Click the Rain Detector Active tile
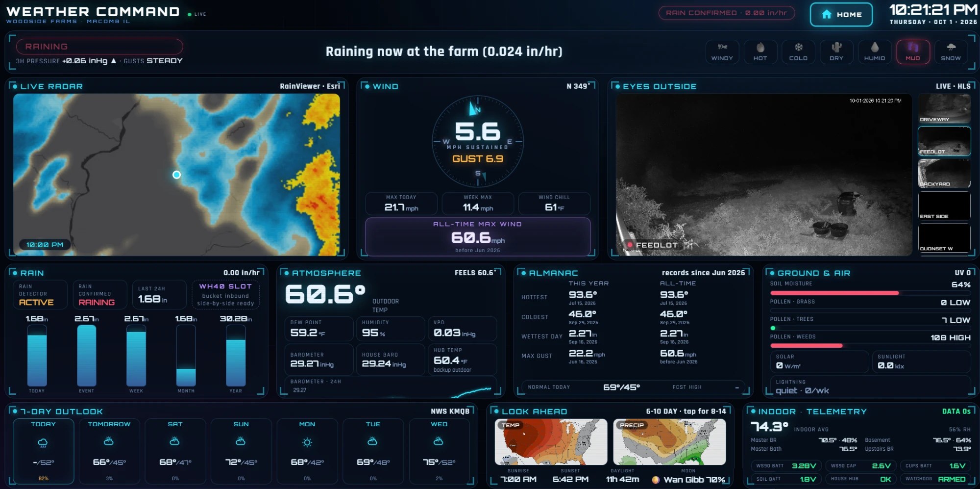The image size is (980, 489). tap(40, 294)
